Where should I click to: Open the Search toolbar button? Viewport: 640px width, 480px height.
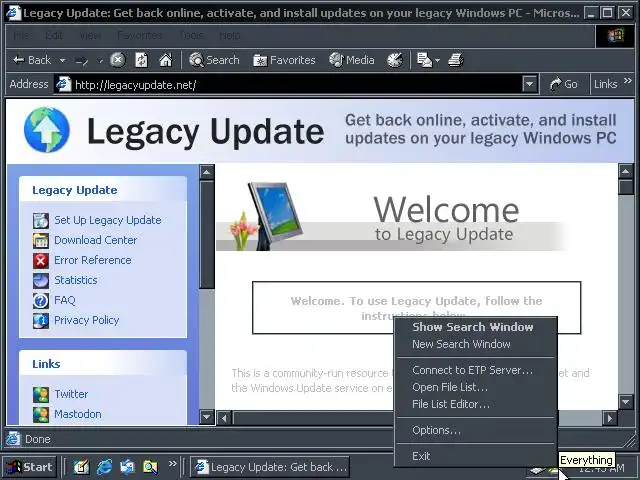coord(214,60)
